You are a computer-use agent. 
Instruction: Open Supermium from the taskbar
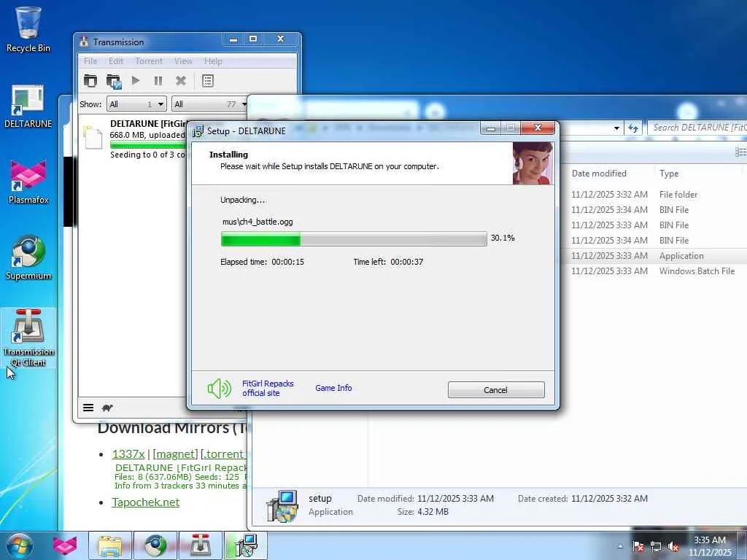[x=155, y=545]
